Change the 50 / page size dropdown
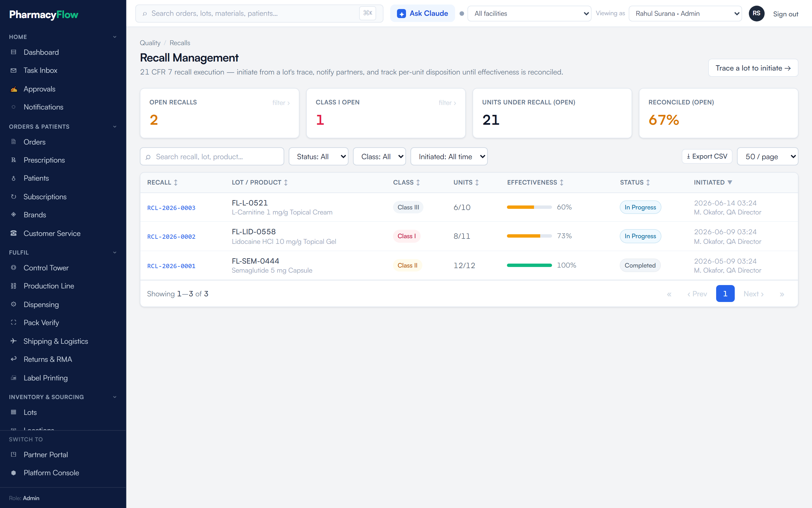Viewport: 812px width, 508px height. coord(767,157)
